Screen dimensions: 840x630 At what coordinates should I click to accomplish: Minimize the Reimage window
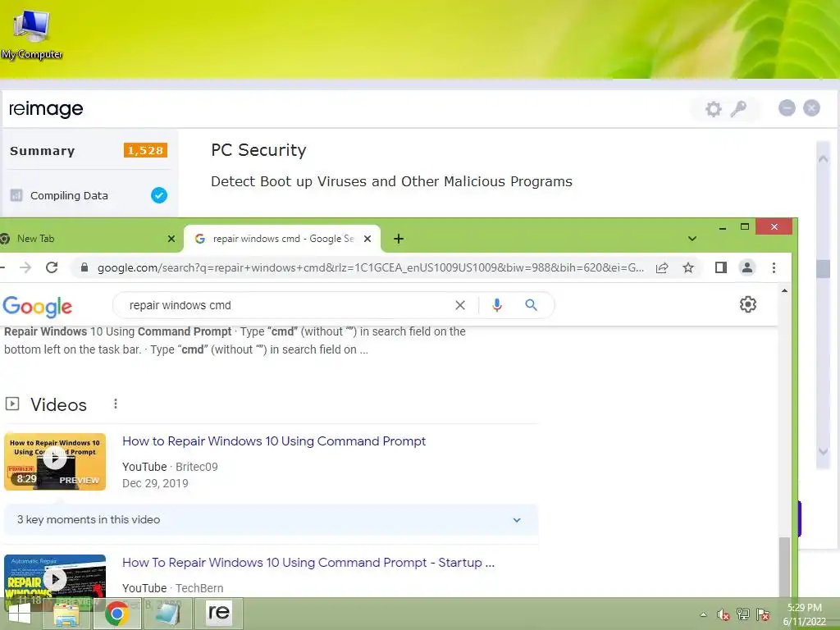787,108
